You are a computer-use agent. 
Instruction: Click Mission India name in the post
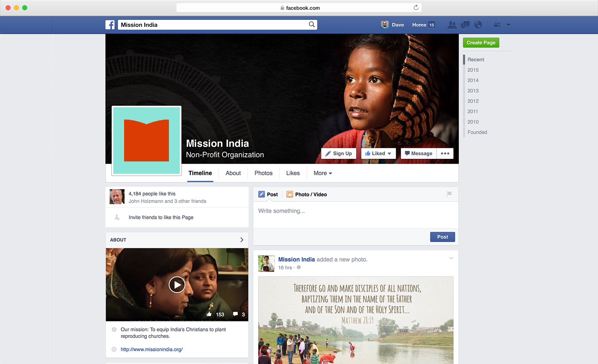tap(296, 259)
